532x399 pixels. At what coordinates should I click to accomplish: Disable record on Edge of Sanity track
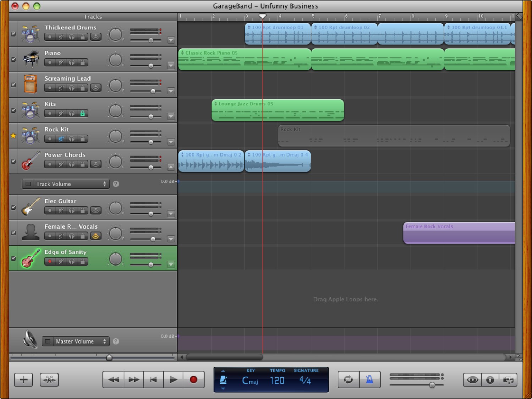coord(50,261)
